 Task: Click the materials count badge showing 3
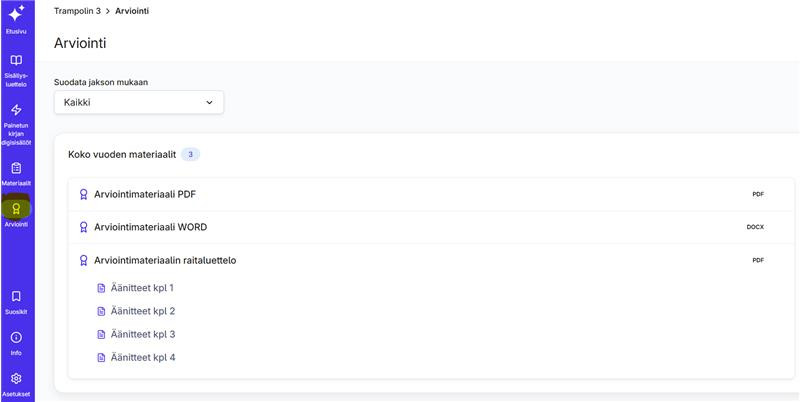click(190, 154)
